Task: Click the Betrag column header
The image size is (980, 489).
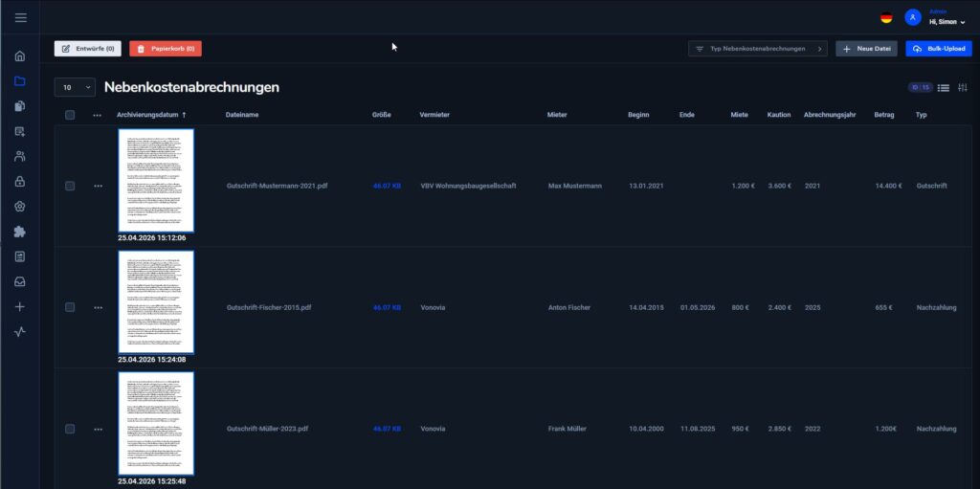Action: [x=883, y=115]
